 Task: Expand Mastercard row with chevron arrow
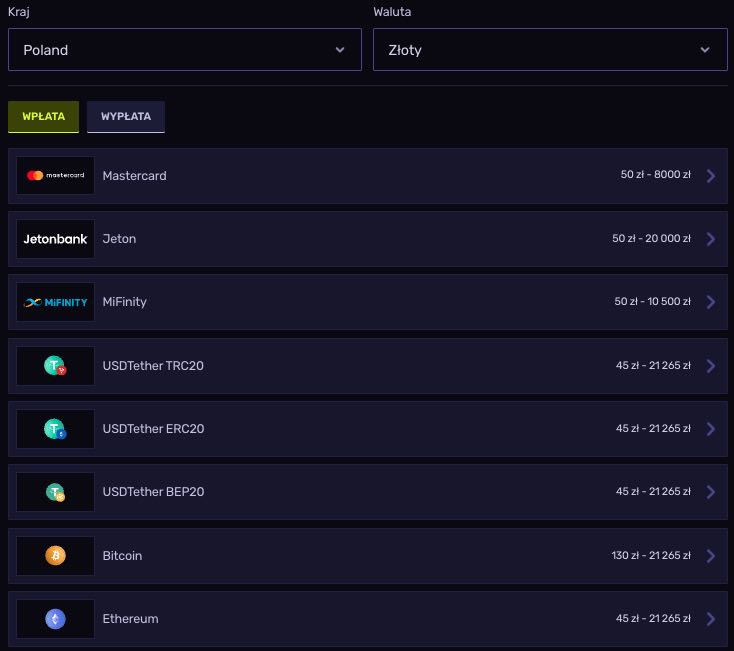pos(711,176)
